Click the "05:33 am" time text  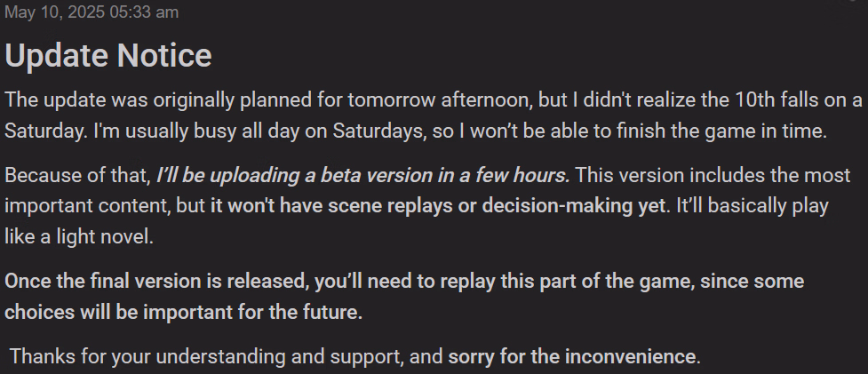[x=144, y=12]
